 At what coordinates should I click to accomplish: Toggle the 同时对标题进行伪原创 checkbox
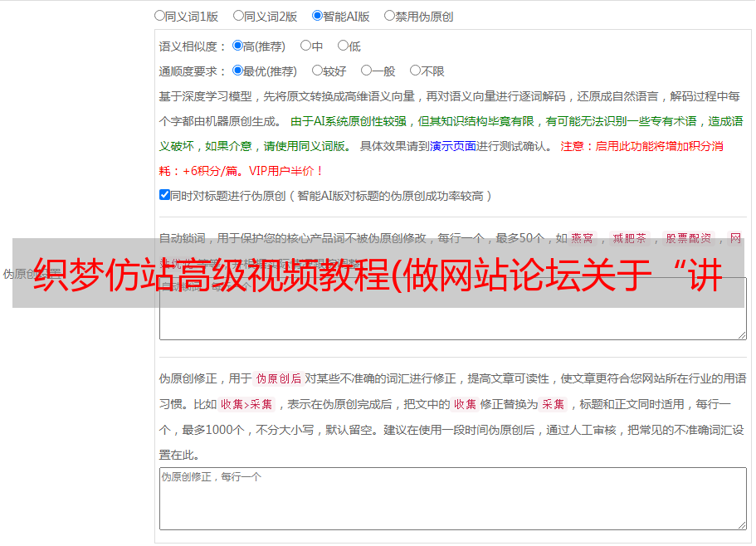(164, 195)
